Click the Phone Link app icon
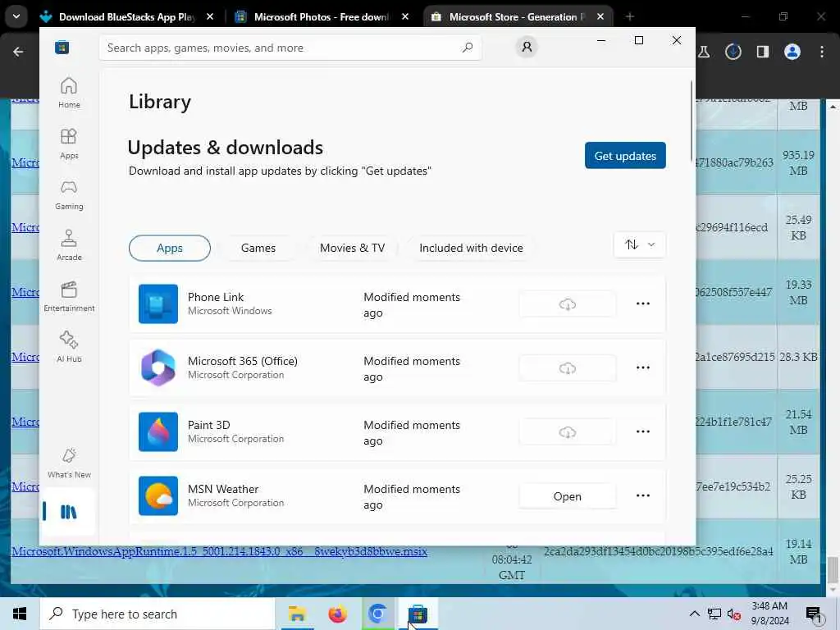Screen dimensions: 840x630 (x=158, y=304)
